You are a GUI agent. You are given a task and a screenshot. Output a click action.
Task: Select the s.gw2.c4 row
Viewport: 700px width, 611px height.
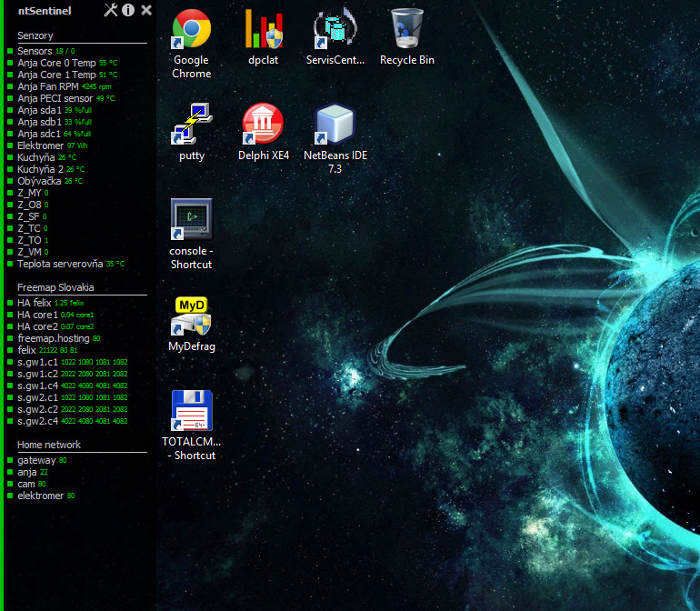coord(67,421)
